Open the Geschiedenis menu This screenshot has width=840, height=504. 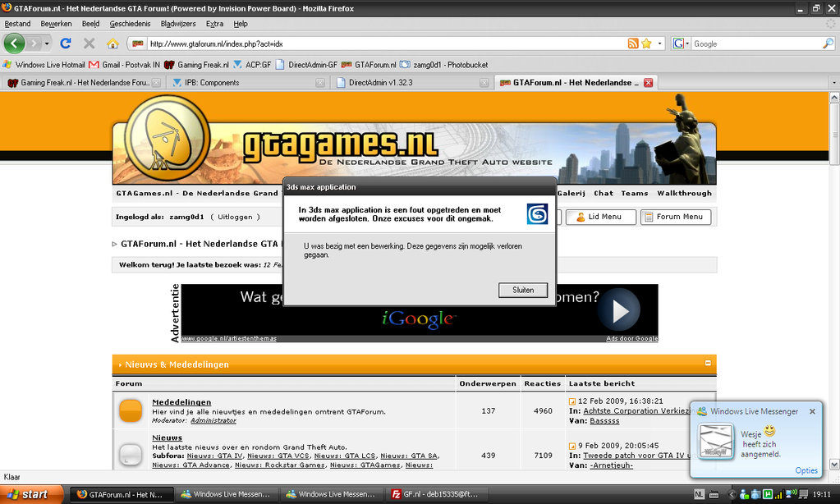130,24
